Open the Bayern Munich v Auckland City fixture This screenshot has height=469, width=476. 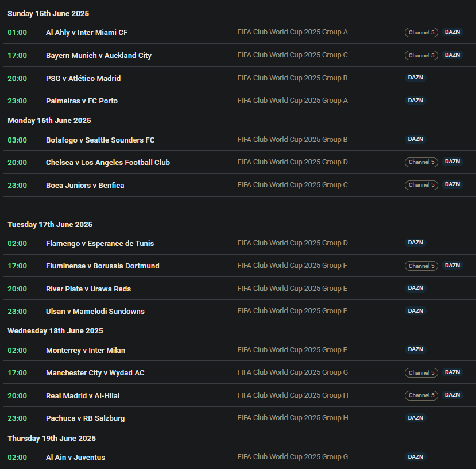pos(99,56)
